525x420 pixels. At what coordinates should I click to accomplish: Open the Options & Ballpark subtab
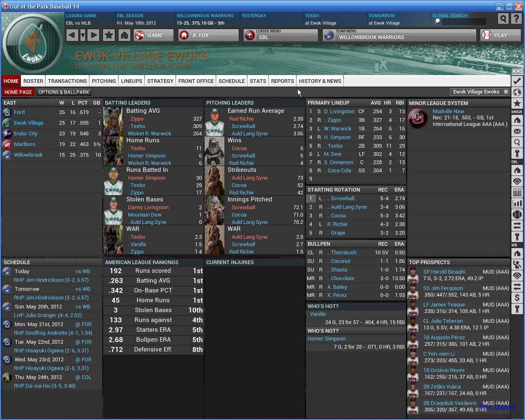click(x=64, y=92)
